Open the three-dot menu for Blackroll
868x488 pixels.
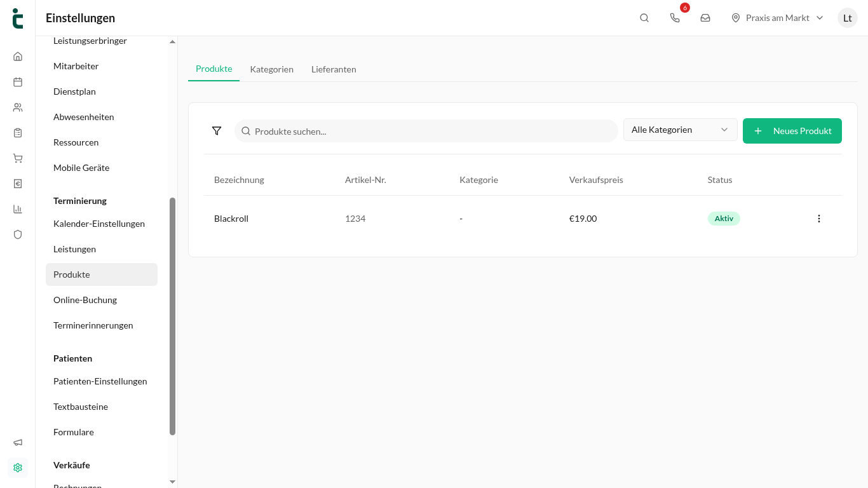pyautogui.click(x=819, y=219)
